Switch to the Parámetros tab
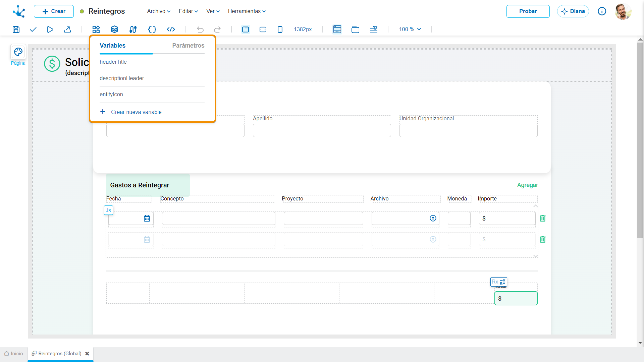The image size is (644, 362). coord(188,46)
